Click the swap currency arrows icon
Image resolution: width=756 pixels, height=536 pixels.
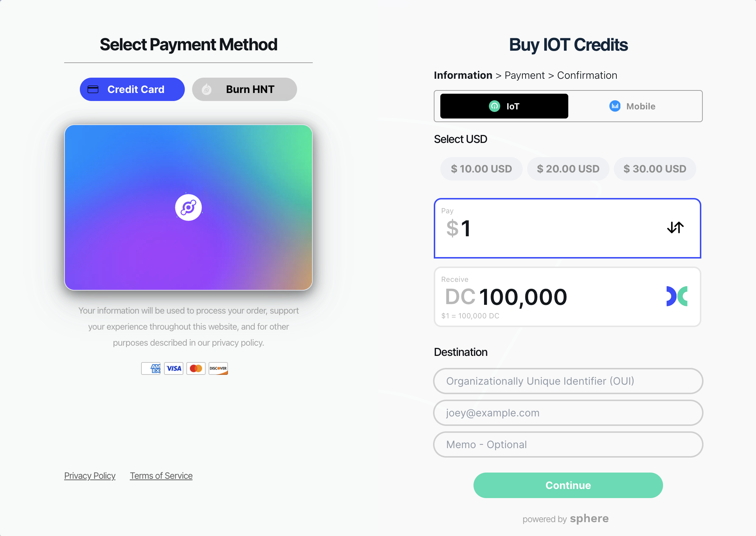[675, 228]
